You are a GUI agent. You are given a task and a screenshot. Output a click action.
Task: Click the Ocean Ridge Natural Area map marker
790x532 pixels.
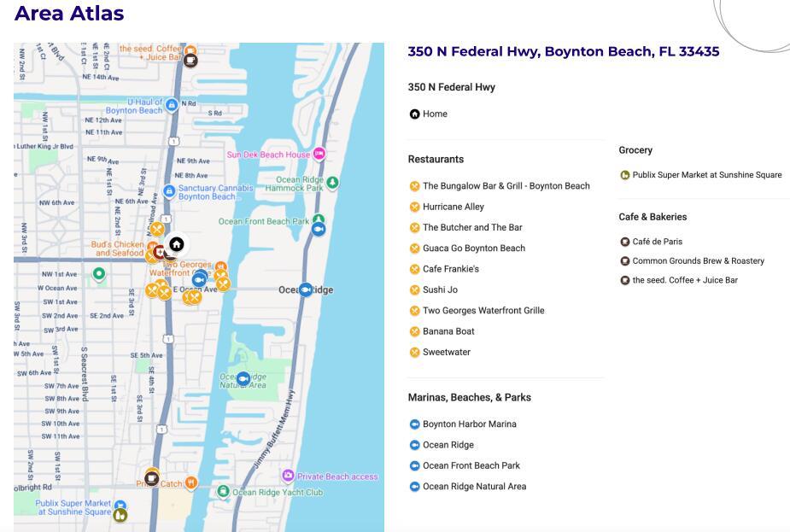243,378
